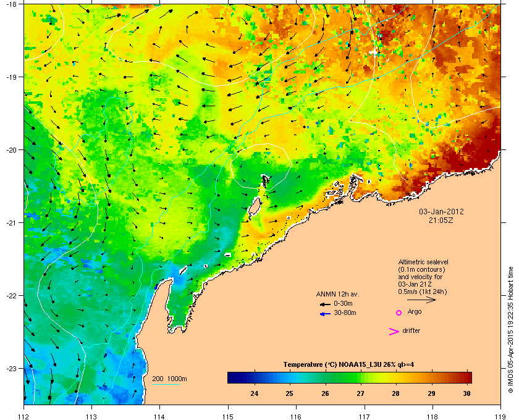
Task: Click the Temperature NOAA15_L3U colorbar title
Action: (348, 365)
